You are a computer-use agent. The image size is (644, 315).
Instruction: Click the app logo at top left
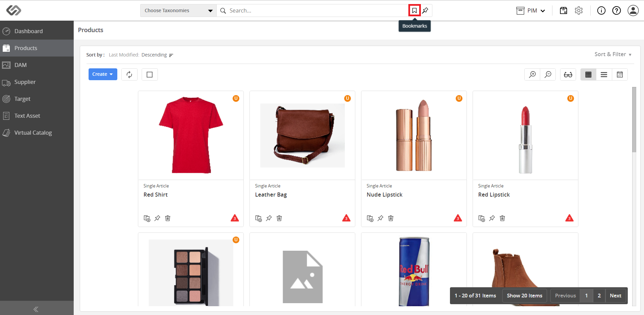pyautogui.click(x=14, y=10)
